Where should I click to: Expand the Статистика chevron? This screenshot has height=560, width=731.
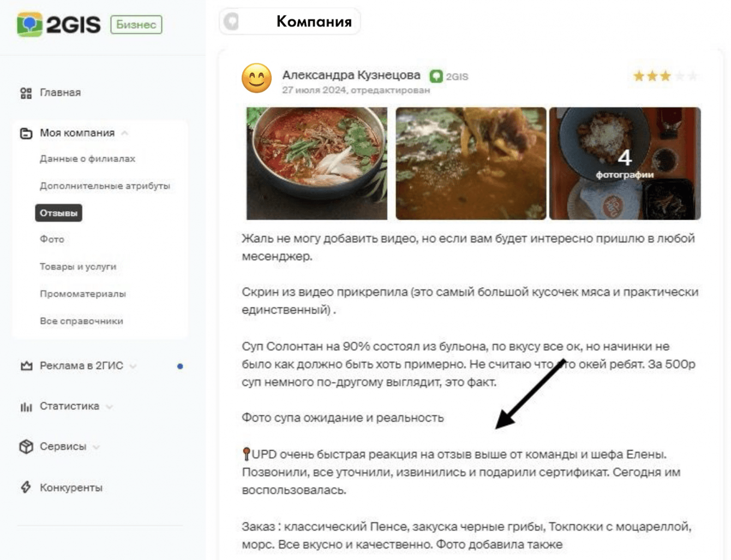110,407
